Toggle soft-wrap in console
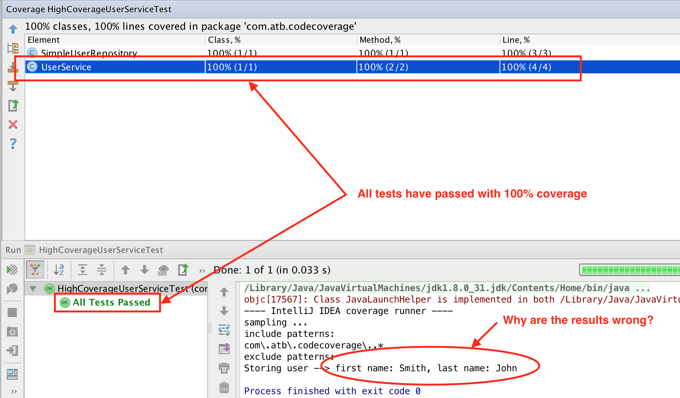This screenshot has width=680, height=398. point(224,330)
